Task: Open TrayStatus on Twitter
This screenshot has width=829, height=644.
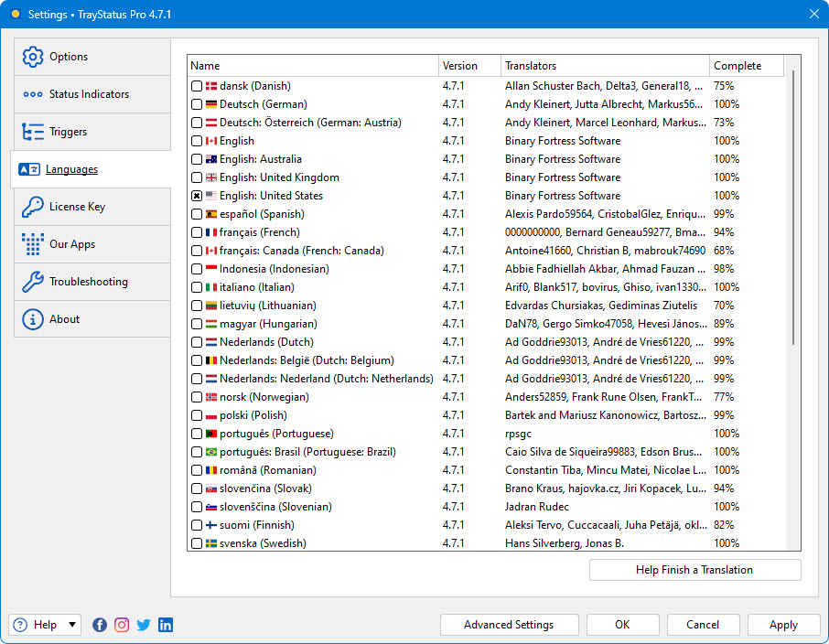Action: [144, 625]
